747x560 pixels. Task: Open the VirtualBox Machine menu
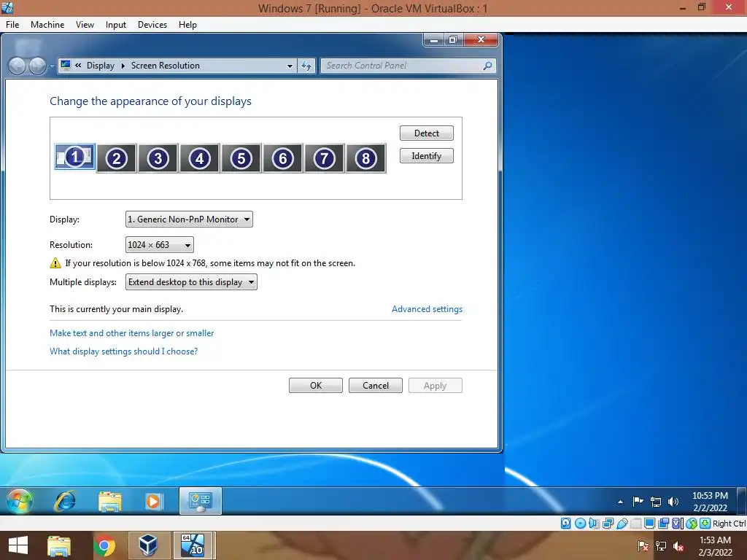pos(47,25)
